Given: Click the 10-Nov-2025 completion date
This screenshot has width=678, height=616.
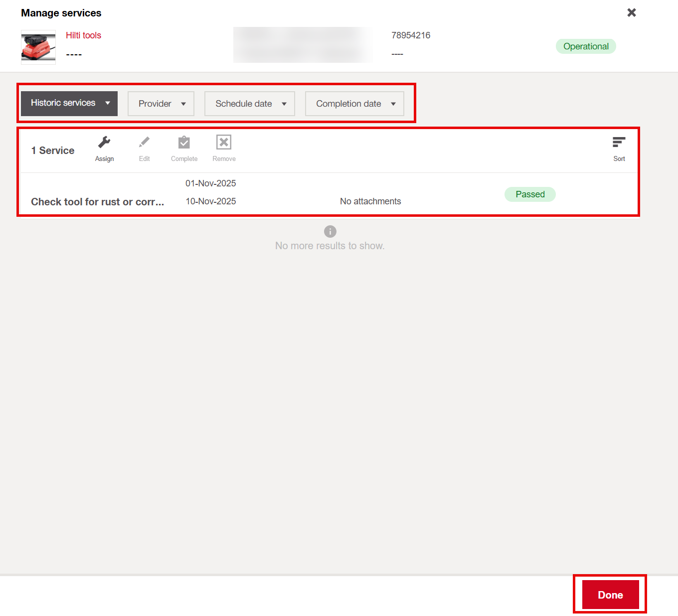Looking at the screenshot, I should (x=211, y=201).
